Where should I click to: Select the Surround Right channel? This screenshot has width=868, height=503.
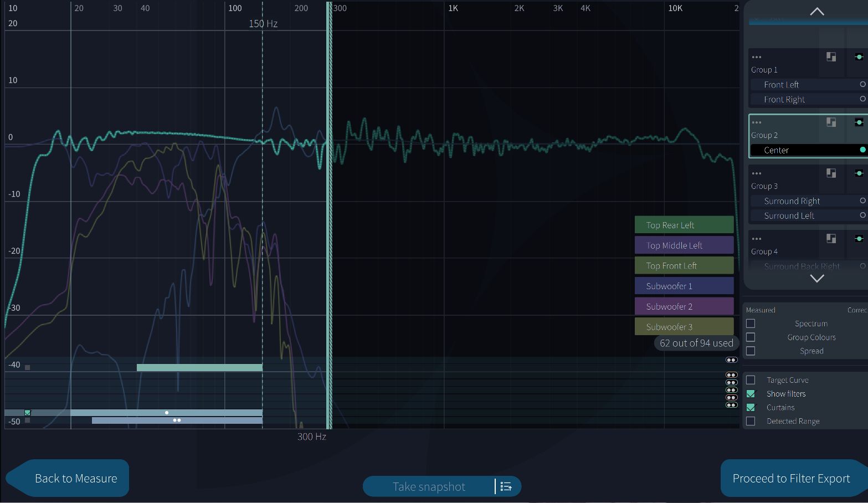[x=792, y=201]
